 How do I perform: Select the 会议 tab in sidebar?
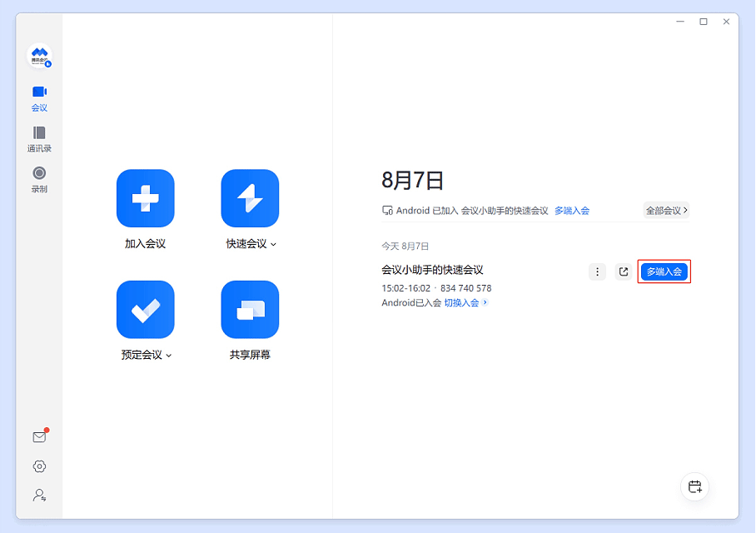click(x=39, y=97)
